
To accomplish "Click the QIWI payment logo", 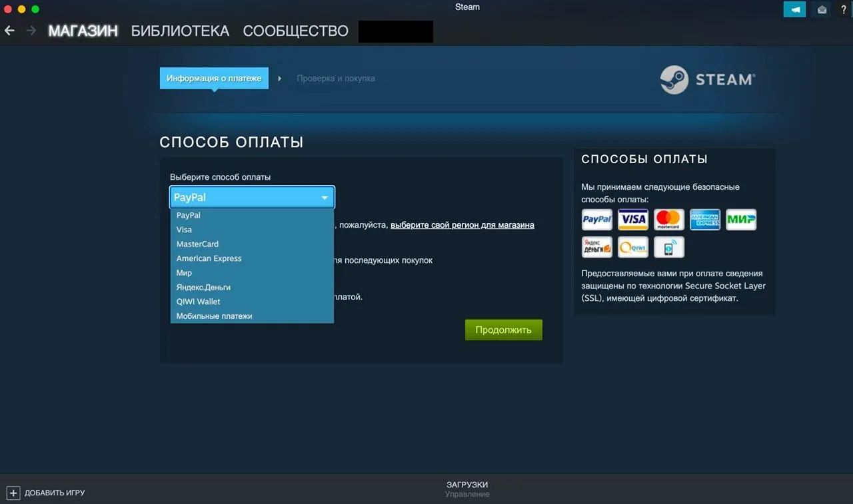I will pos(632,247).
